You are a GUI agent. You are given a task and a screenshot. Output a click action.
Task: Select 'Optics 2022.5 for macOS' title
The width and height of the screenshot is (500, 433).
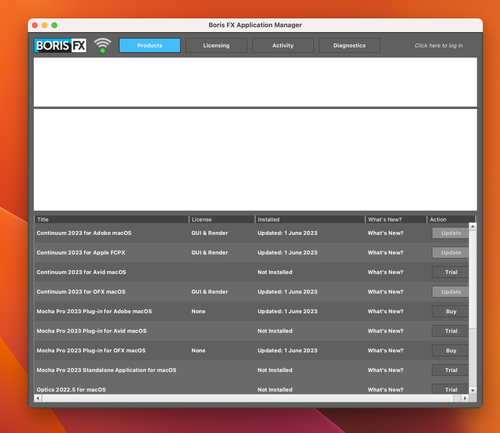click(x=71, y=389)
